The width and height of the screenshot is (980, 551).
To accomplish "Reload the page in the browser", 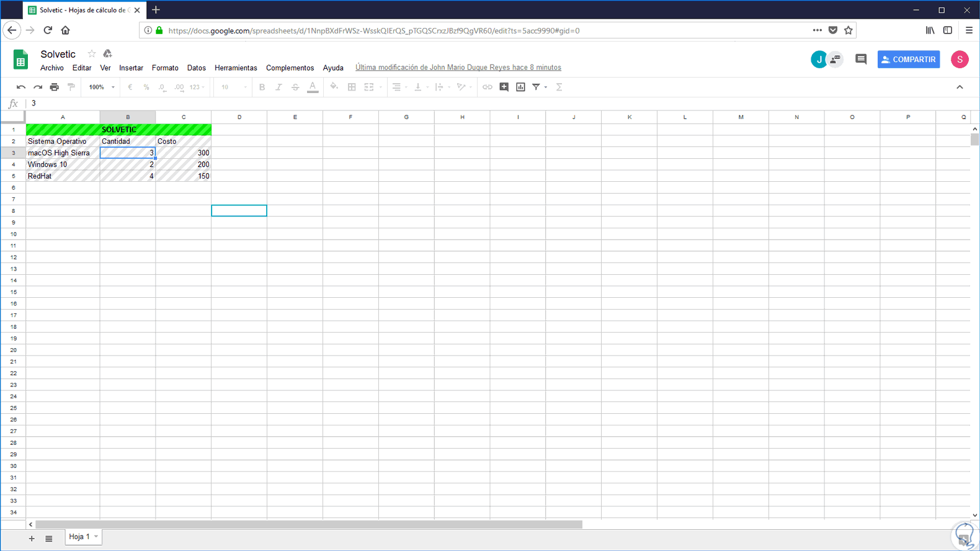I will (48, 30).
